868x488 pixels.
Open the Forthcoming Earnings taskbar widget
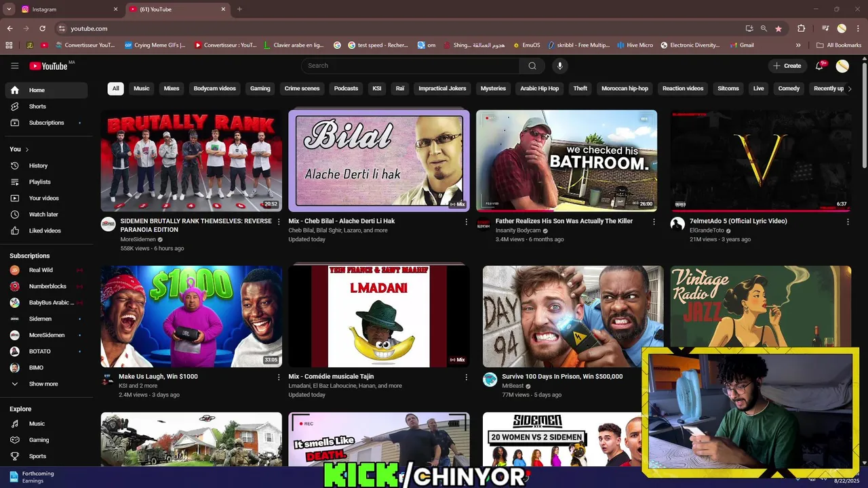(33, 477)
